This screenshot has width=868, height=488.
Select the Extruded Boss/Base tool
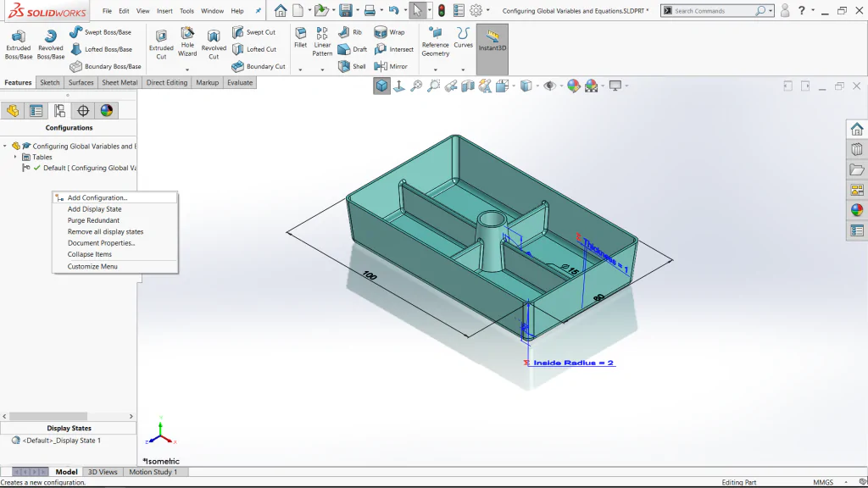(x=19, y=44)
